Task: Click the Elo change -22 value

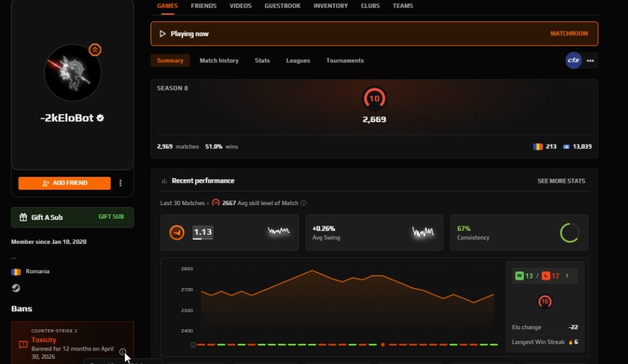Action: [573, 327]
